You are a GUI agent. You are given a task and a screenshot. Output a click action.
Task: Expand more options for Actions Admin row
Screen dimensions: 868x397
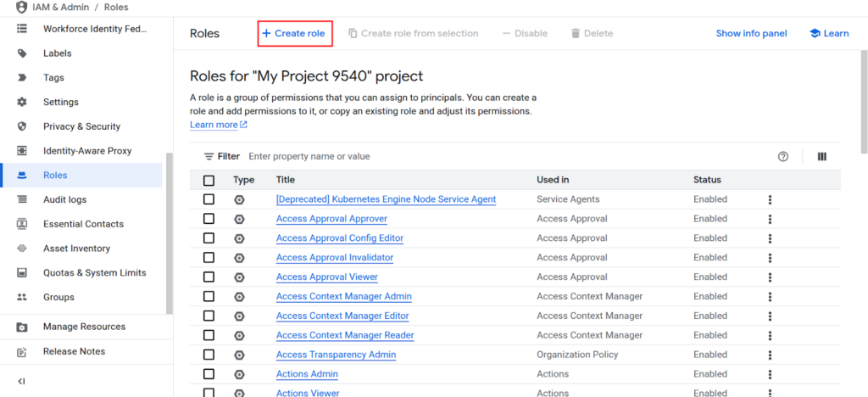[770, 374]
